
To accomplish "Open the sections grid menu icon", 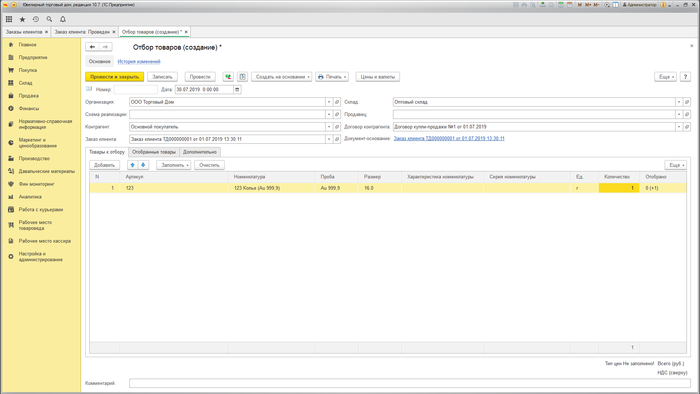I will (x=9, y=19).
